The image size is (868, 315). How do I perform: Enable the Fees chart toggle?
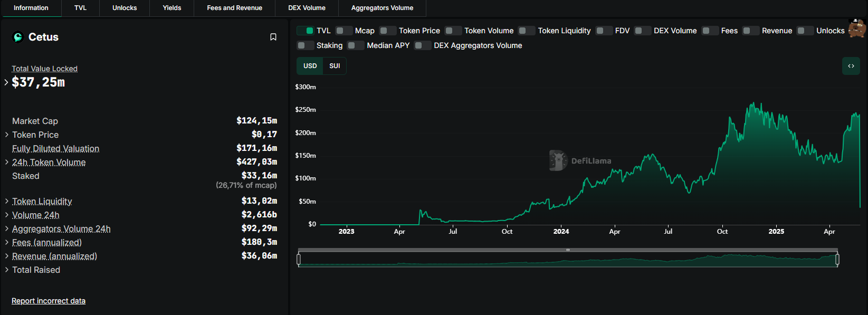click(x=710, y=31)
